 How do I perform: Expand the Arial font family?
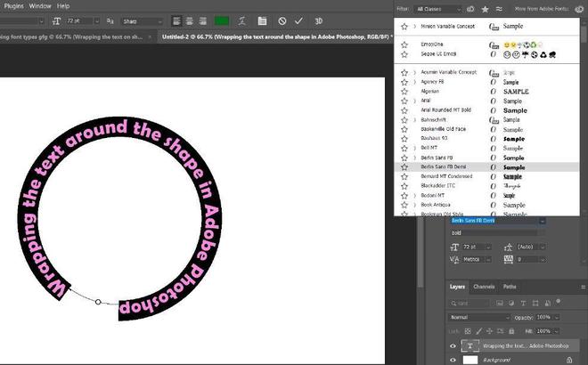pos(414,101)
